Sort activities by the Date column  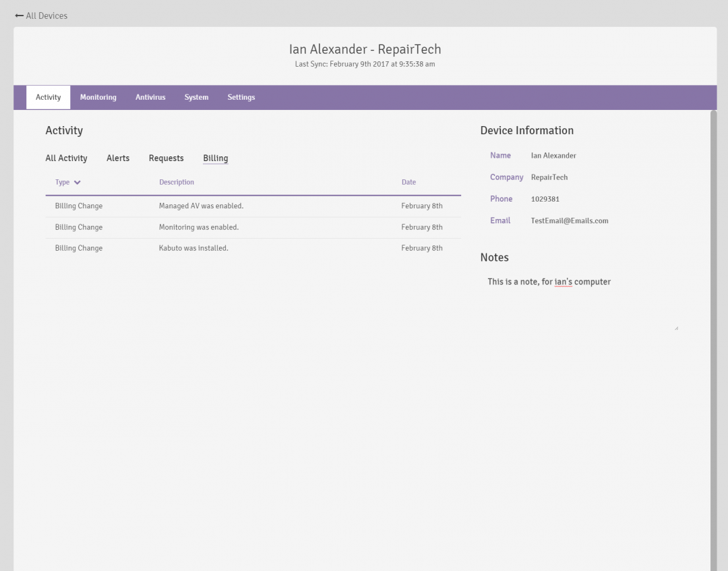click(408, 182)
